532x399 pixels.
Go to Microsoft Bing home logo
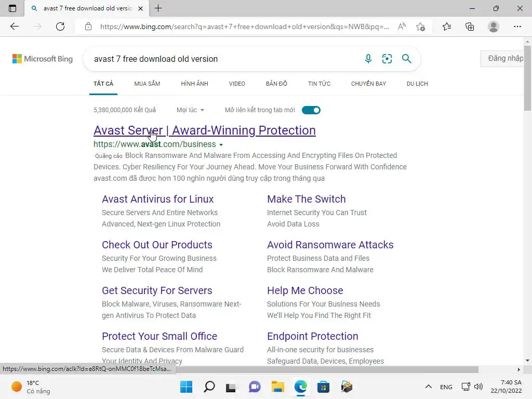43,59
